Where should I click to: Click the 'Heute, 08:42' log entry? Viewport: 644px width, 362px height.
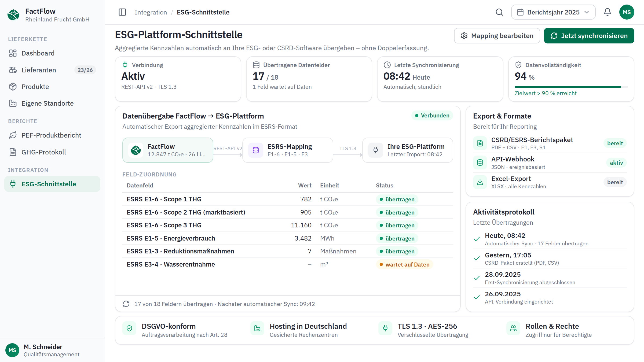pos(550,239)
